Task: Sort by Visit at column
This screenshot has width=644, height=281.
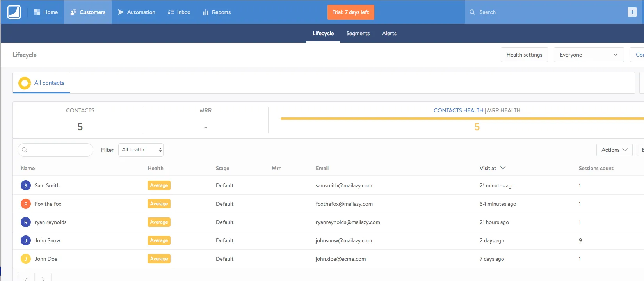Action: [492, 168]
